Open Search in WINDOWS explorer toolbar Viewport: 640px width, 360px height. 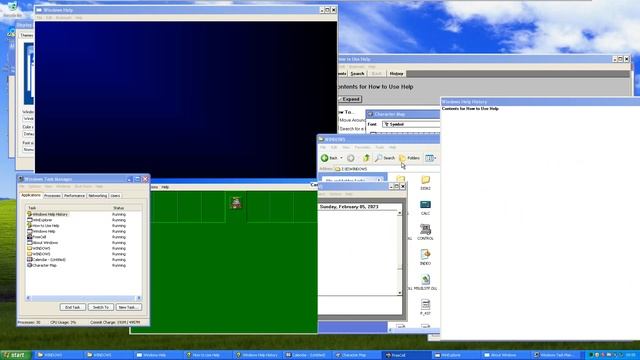click(x=385, y=158)
